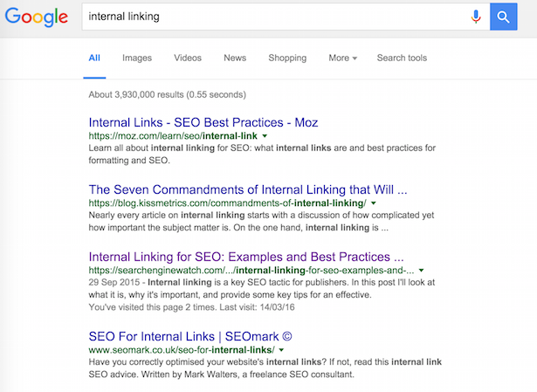Click the internal linking search box

click(271, 17)
